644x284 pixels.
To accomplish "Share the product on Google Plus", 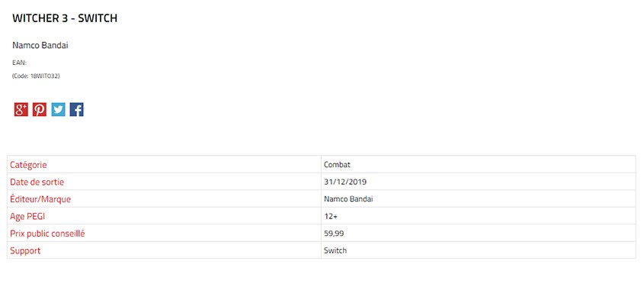I will (x=21, y=109).
